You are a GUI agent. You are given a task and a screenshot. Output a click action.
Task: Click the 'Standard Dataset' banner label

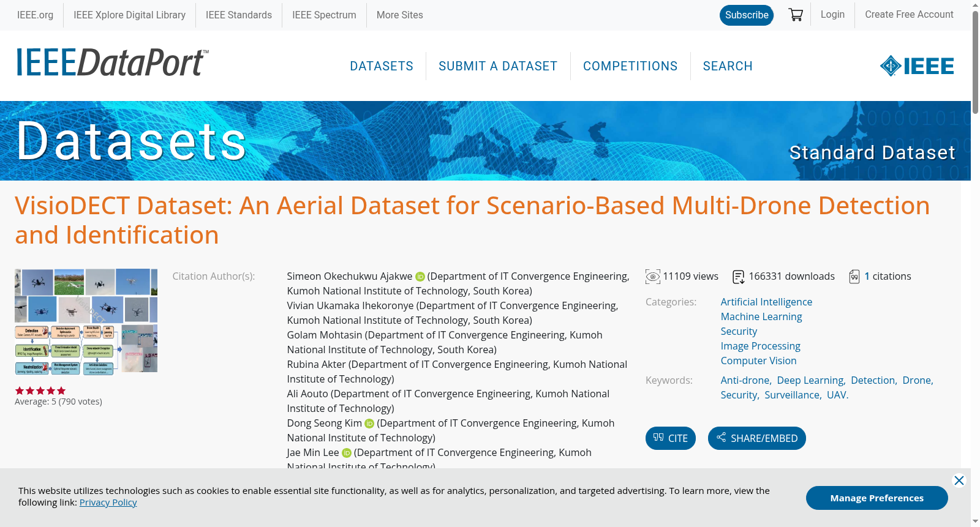tap(872, 152)
